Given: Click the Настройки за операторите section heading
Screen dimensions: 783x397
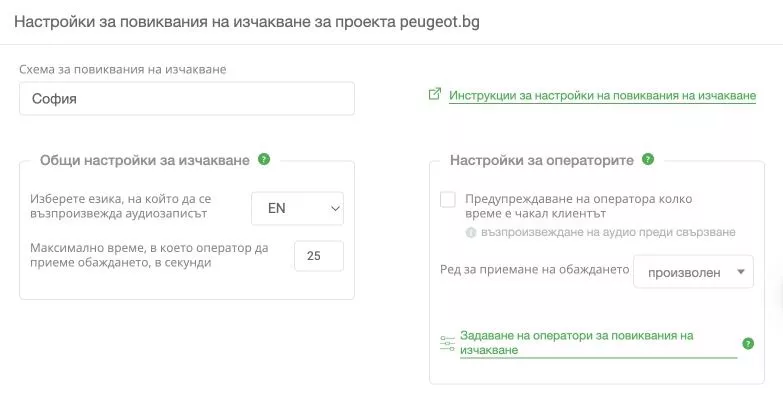Looking at the screenshot, I should click(542, 160).
